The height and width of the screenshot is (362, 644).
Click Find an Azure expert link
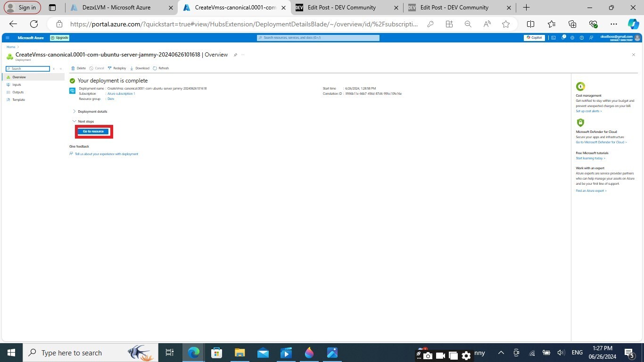point(591,191)
